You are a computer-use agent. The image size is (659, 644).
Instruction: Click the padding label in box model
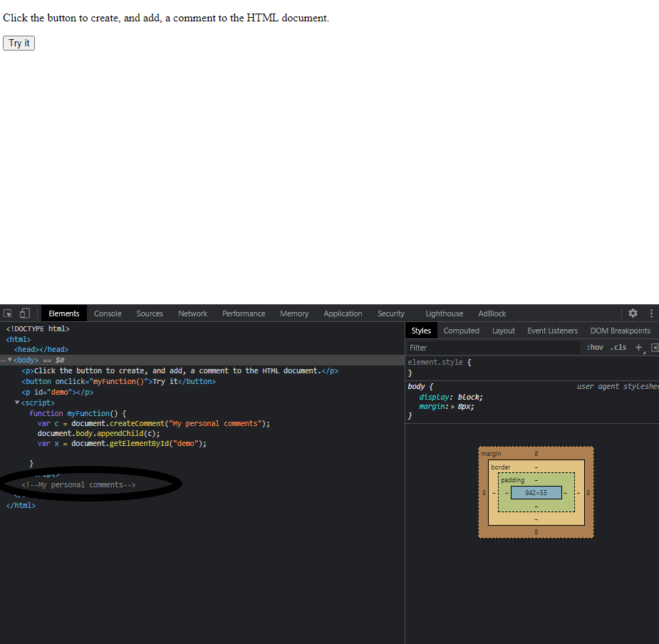click(x=513, y=480)
